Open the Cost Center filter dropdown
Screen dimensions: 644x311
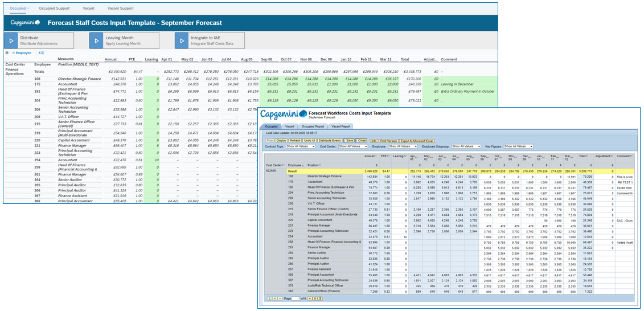pos(354,146)
